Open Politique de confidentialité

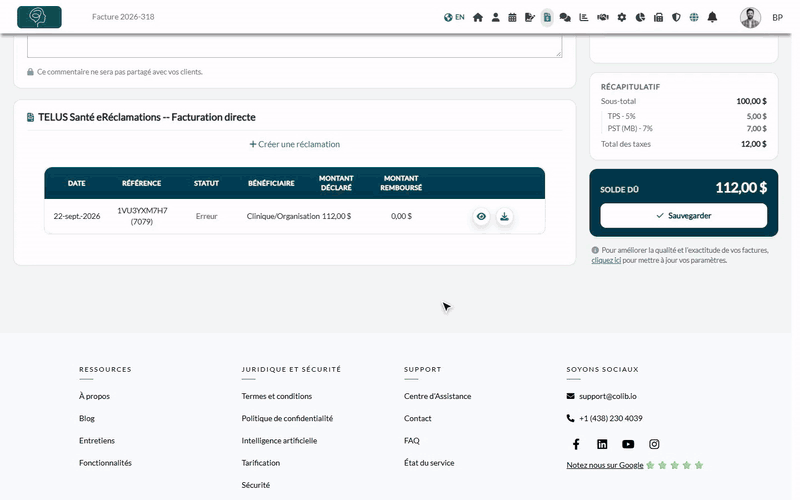coord(287,418)
